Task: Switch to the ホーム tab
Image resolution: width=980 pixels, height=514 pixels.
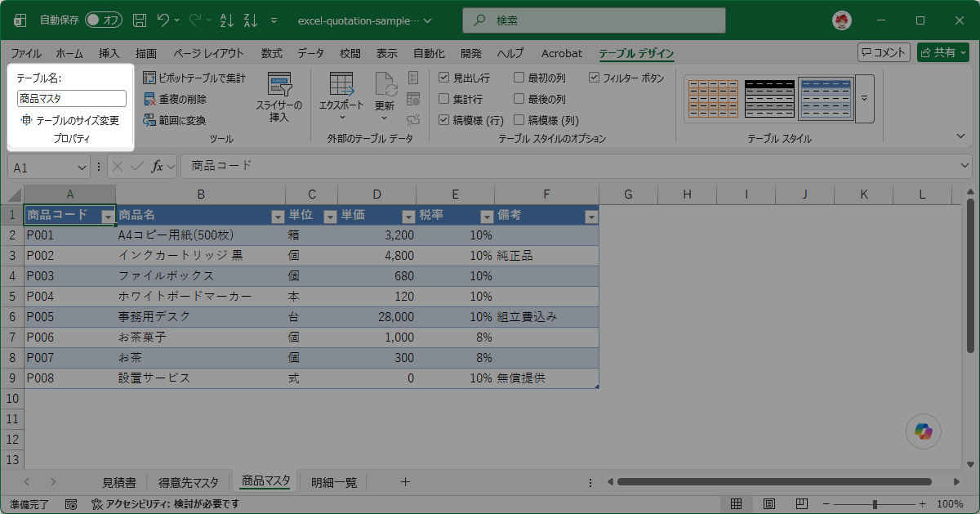Action: pyautogui.click(x=69, y=53)
